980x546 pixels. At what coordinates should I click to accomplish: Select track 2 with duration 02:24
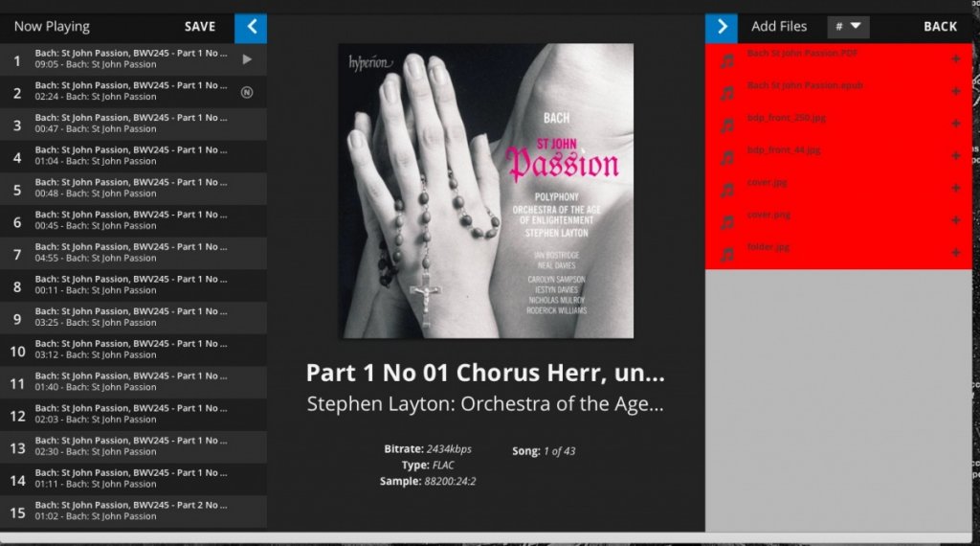(x=133, y=92)
